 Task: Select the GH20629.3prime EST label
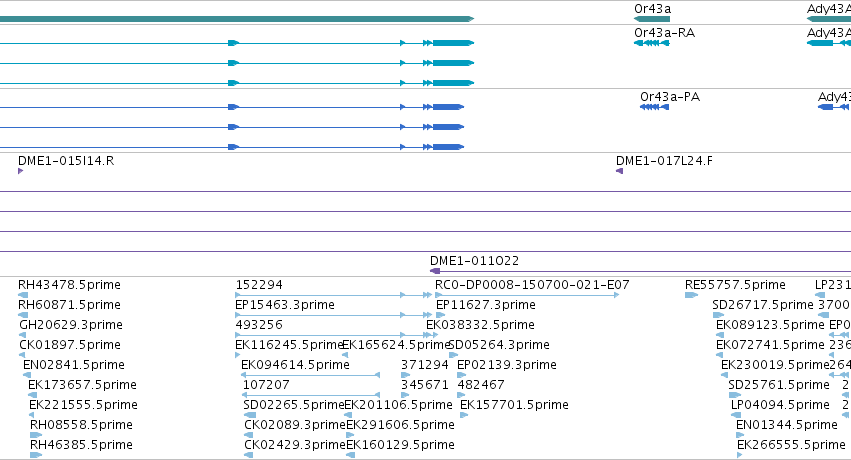click(x=71, y=325)
